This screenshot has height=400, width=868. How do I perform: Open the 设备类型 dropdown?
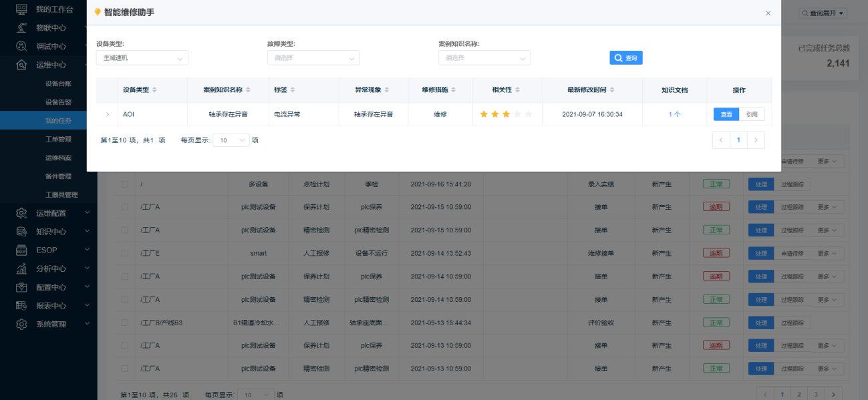point(142,58)
